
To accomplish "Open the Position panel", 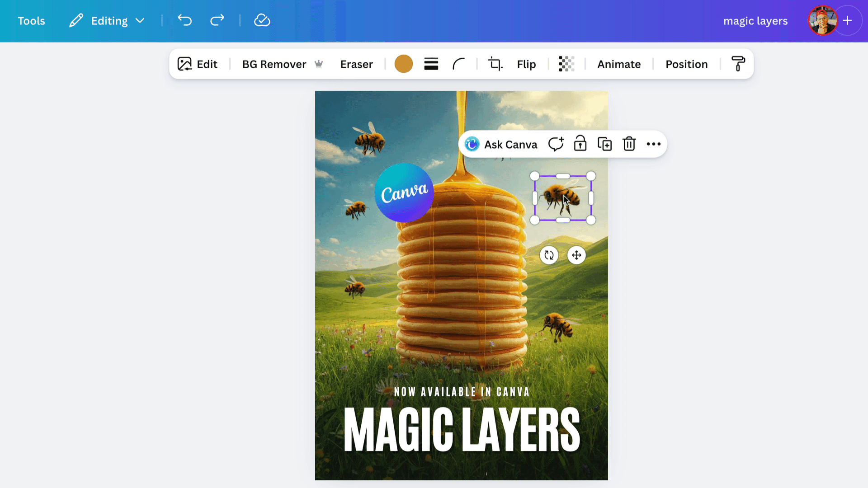I will tap(686, 64).
